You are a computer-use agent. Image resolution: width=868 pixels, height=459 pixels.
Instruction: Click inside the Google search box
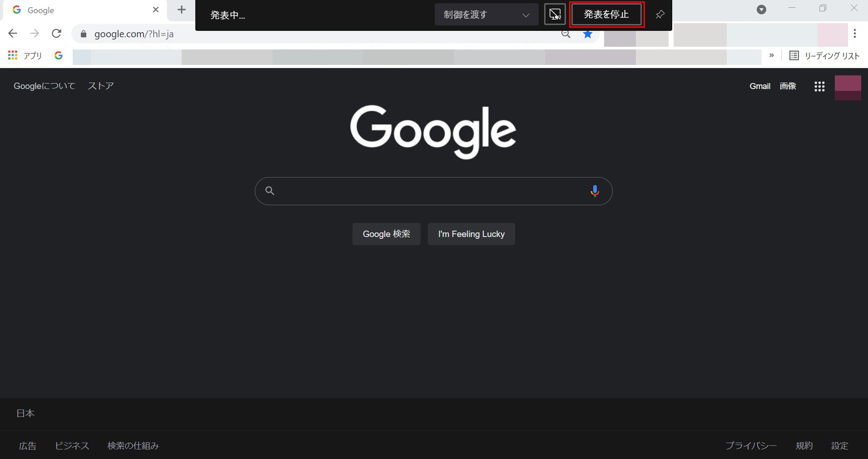click(x=433, y=191)
